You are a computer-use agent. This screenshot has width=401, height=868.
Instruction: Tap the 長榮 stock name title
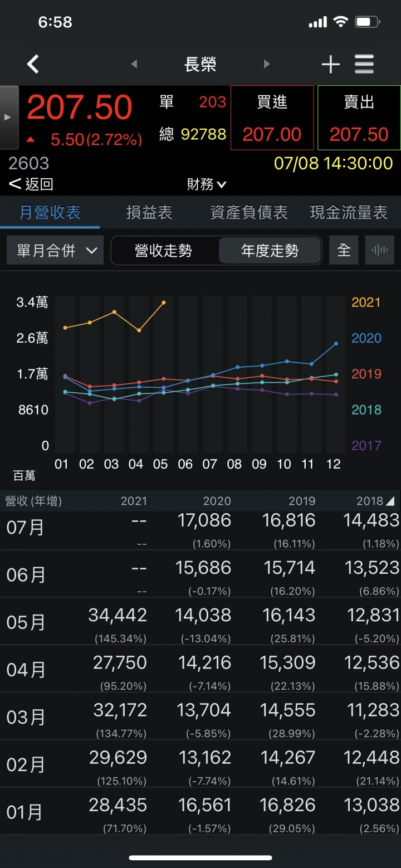pyautogui.click(x=200, y=65)
